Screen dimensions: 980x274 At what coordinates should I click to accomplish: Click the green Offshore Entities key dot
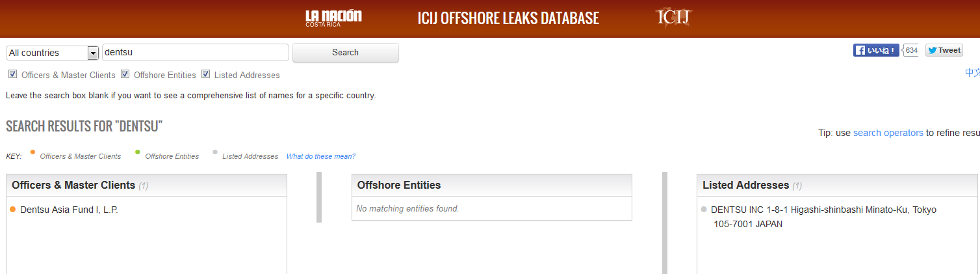138,152
